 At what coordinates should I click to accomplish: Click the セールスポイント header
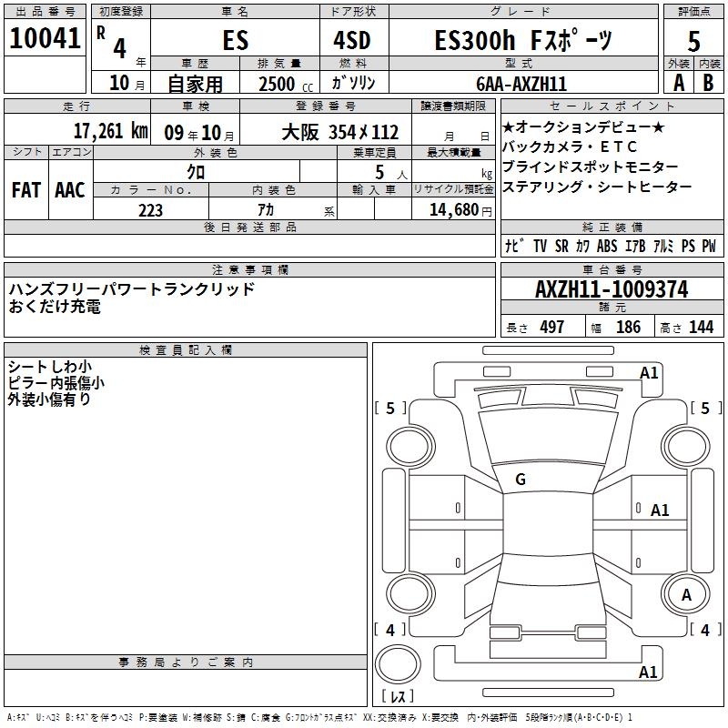612,106
